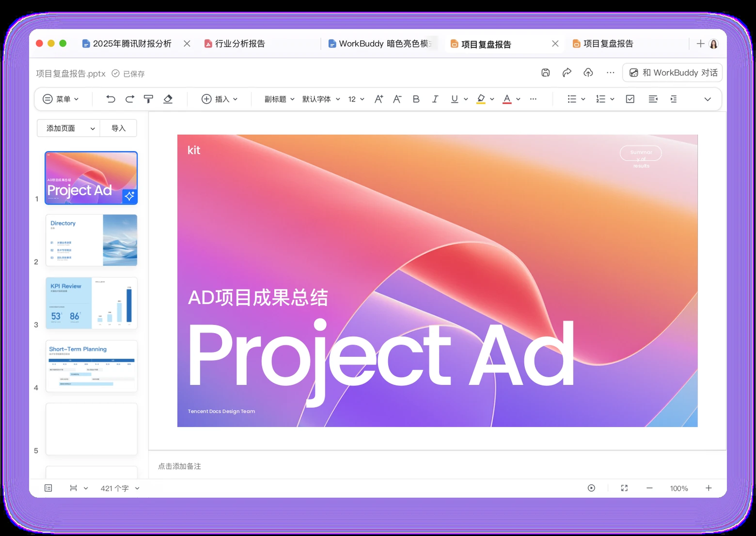This screenshot has width=756, height=536.
Task: Open the font size 12 dropdown
Action: (356, 99)
